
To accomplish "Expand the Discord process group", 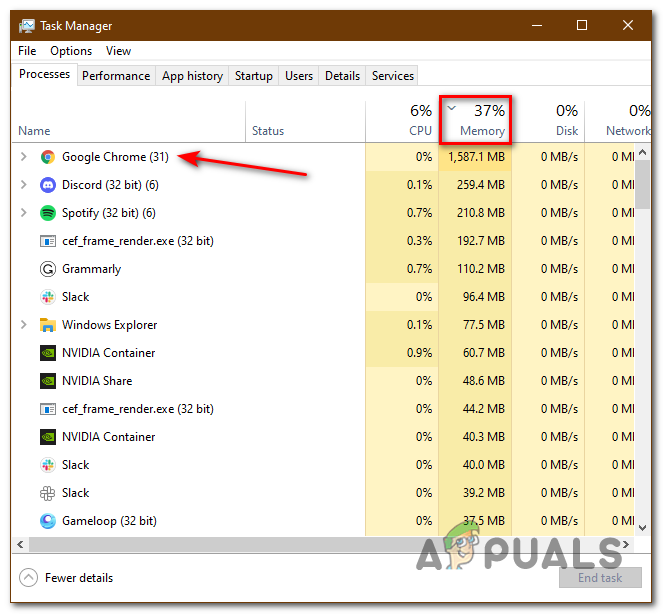I will pyautogui.click(x=24, y=185).
